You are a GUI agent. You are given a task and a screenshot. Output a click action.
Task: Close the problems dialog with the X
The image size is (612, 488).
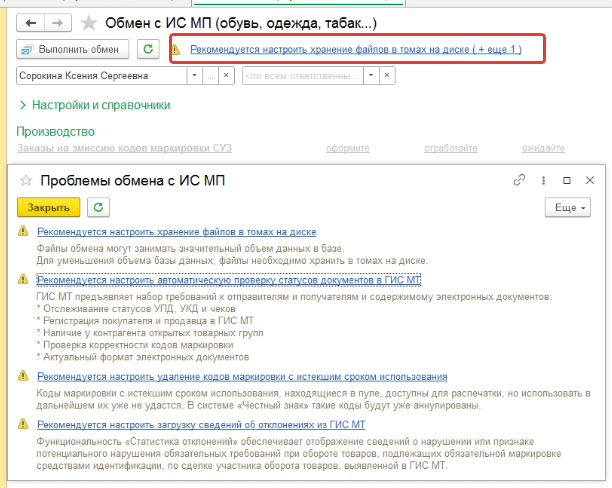pos(590,181)
